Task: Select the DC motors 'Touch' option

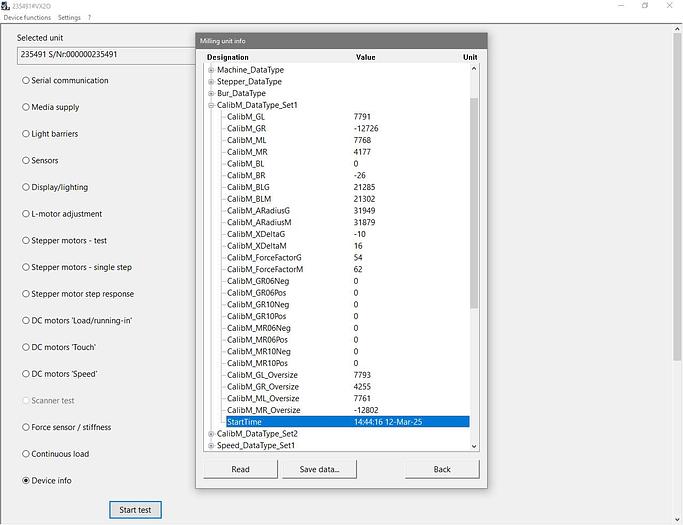Action: pyautogui.click(x=26, y=347)
